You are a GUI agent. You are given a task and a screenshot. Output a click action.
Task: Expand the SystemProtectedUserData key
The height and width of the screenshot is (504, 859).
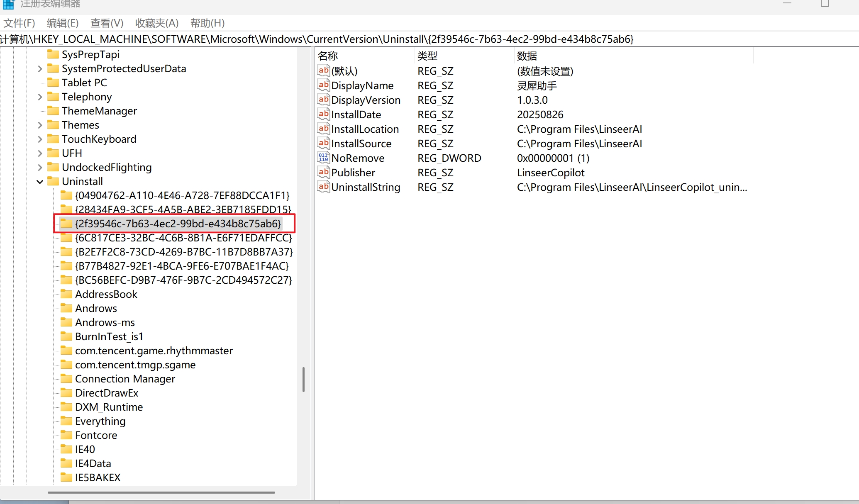pos(40,69)
